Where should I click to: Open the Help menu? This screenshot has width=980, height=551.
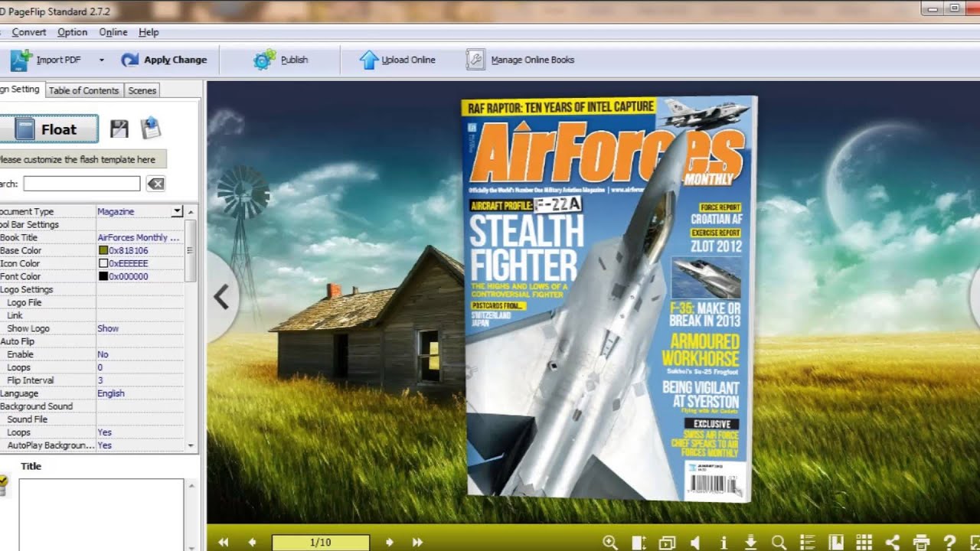point(149,32)
